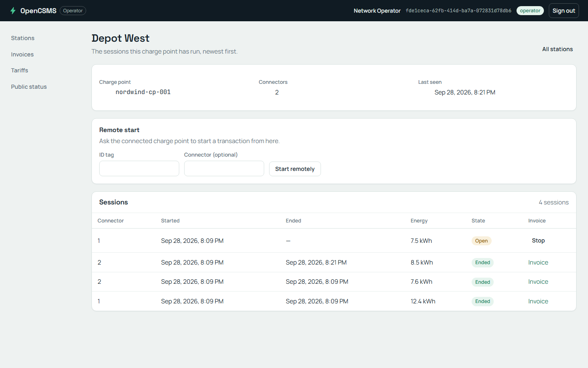The width and height of the screenshot is (588, 368).
Task: Click the Ended time 8:21 PM cell
Action: click(316, 263)
